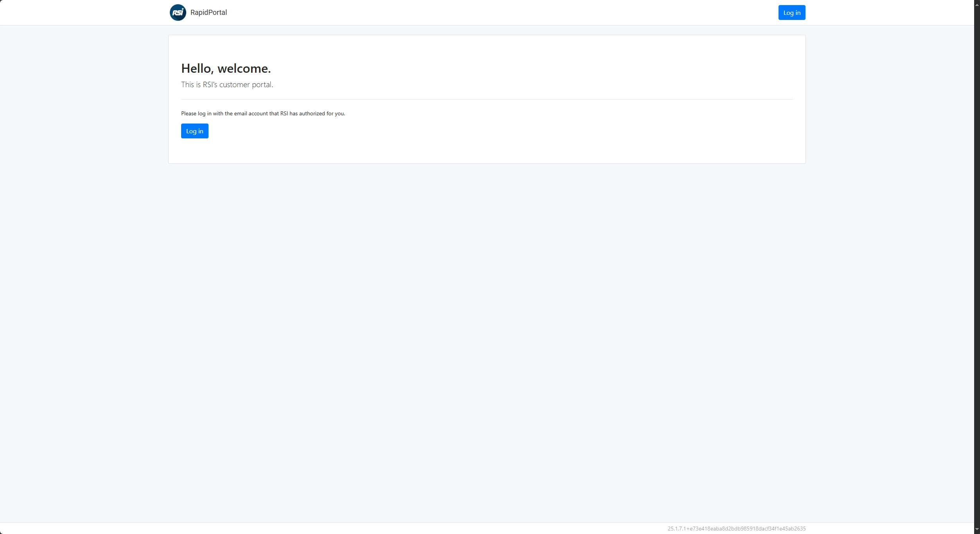Click the version string in the footer
Image resolution: width=980 pixels, height=534 pixels.
click(x=737, y=529)
